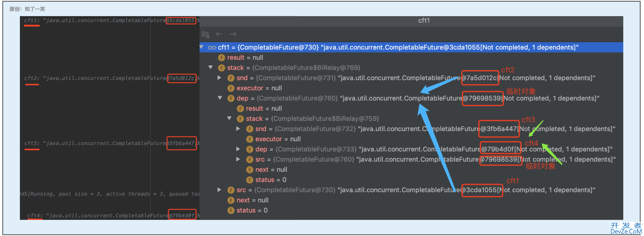
Task: Select the bottom 'status = 0' row
Action: click(x=411, y=211)
